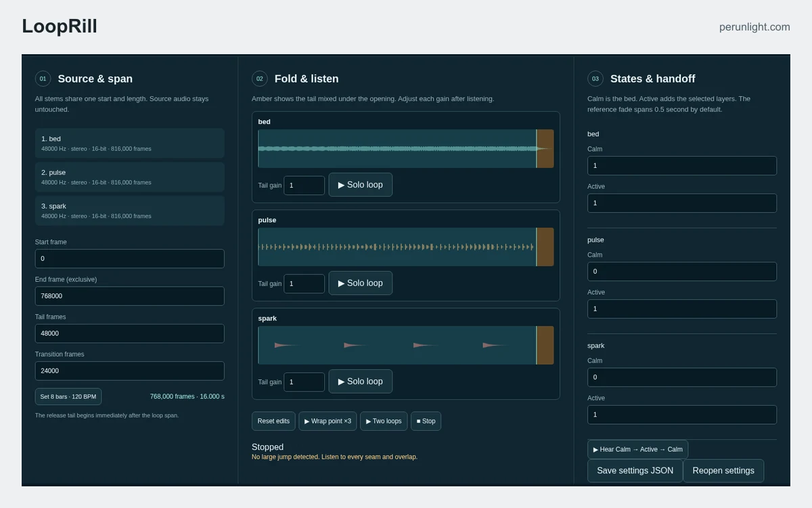This screenshot has width=812, height=508.
Task: Click Save settings JSON
Action: tap(635, 471)
